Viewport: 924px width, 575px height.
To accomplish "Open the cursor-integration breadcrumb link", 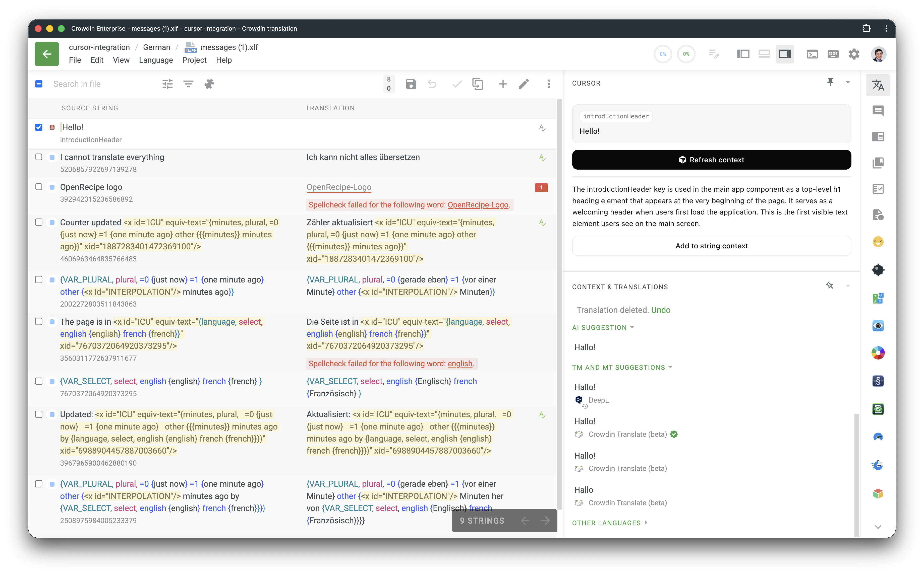I will (x=99, y=47).
